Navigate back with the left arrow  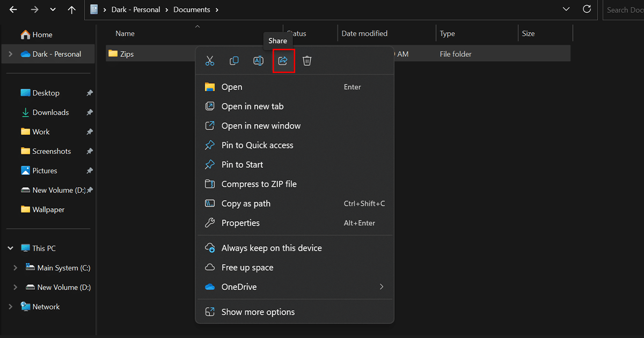pos(13,10)
